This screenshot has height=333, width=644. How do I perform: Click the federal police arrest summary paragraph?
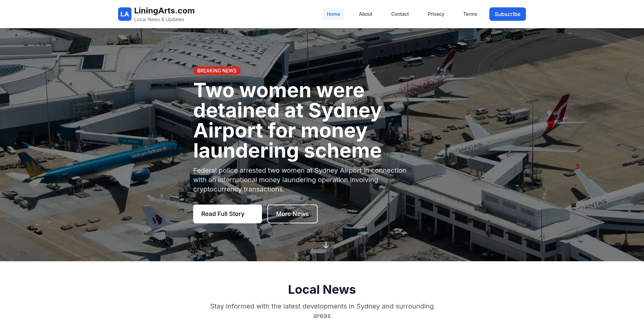300,180
